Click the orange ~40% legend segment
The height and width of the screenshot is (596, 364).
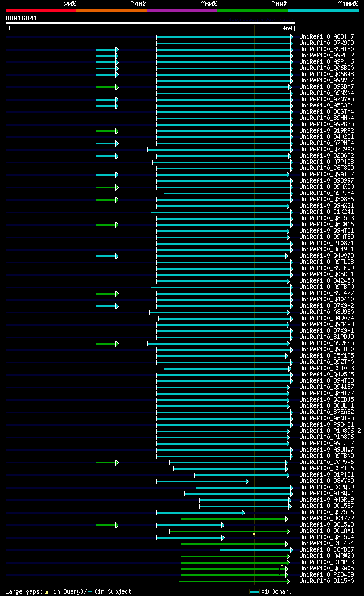pos(111,10)
